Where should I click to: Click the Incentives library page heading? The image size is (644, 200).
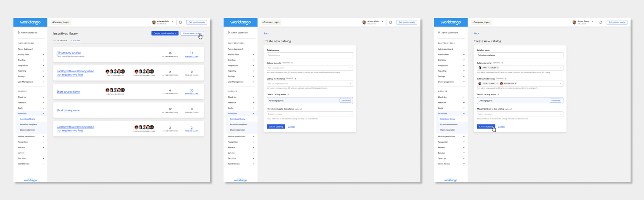point(65,34)
